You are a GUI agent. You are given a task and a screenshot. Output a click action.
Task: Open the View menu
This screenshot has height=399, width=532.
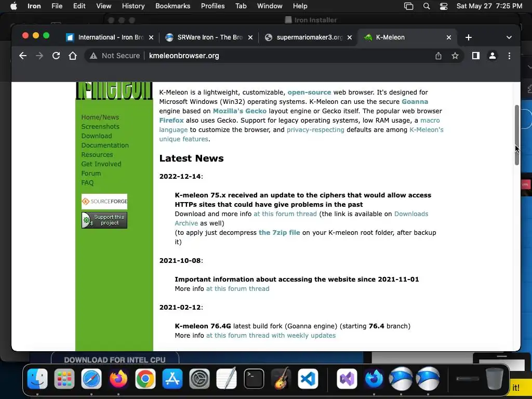(103, 6)
